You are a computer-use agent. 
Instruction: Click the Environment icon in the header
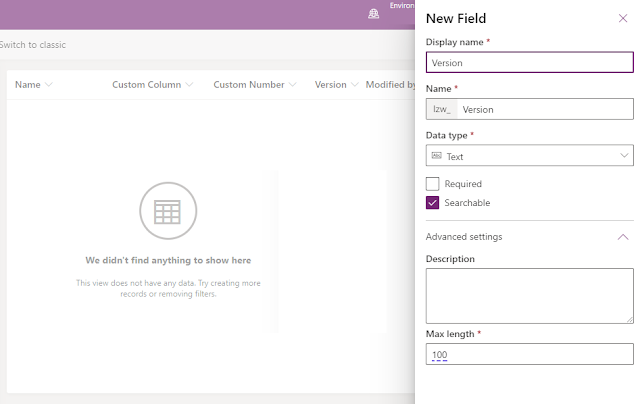pyautogui.click(x=372, y=14)
